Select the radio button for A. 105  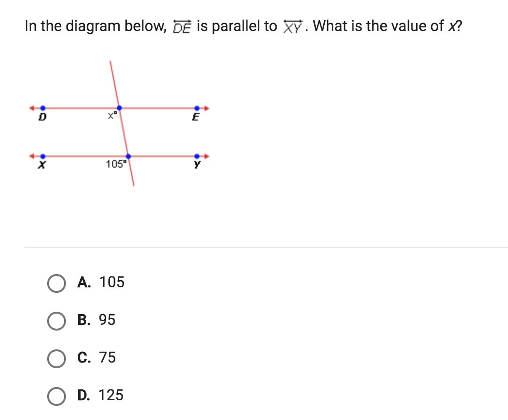[x=57, y=283]
